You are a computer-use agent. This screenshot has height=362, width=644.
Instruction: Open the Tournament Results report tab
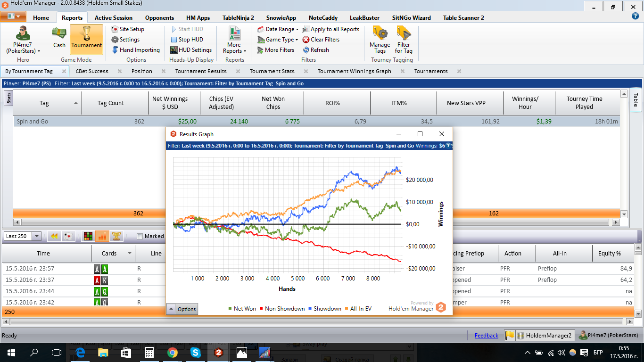point(201,71)
